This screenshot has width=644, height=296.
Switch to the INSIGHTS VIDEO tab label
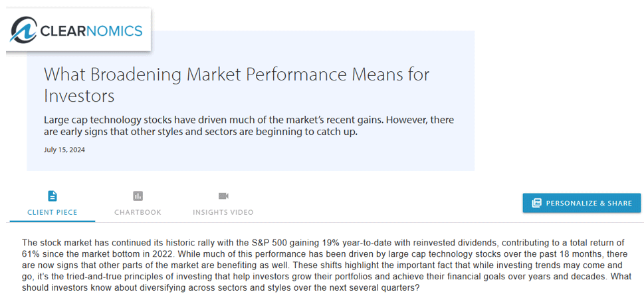[x=223, y=213]
